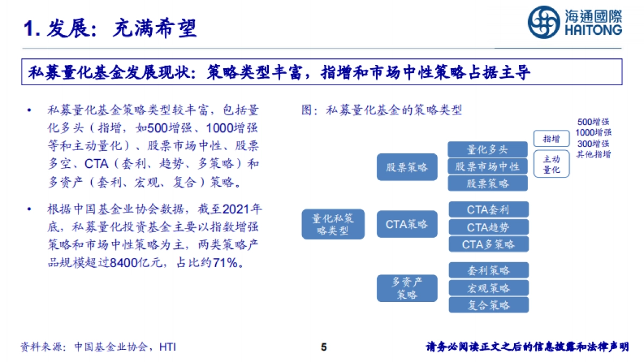Click the 股票市场中性 strategy box
This screenshot has height=362, width=644.
(488, 166)
